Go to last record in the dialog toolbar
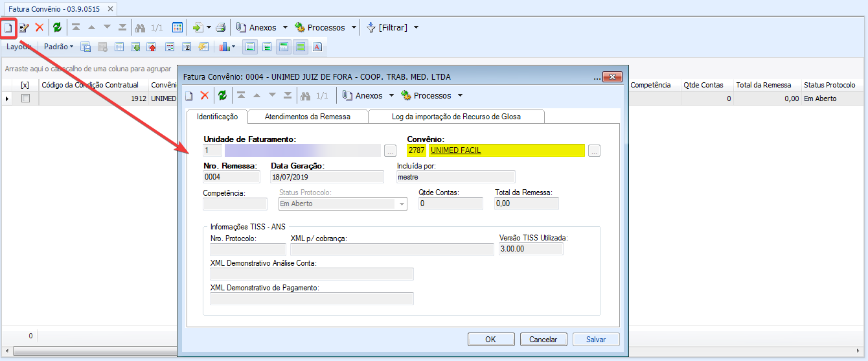 click(288, 95)
